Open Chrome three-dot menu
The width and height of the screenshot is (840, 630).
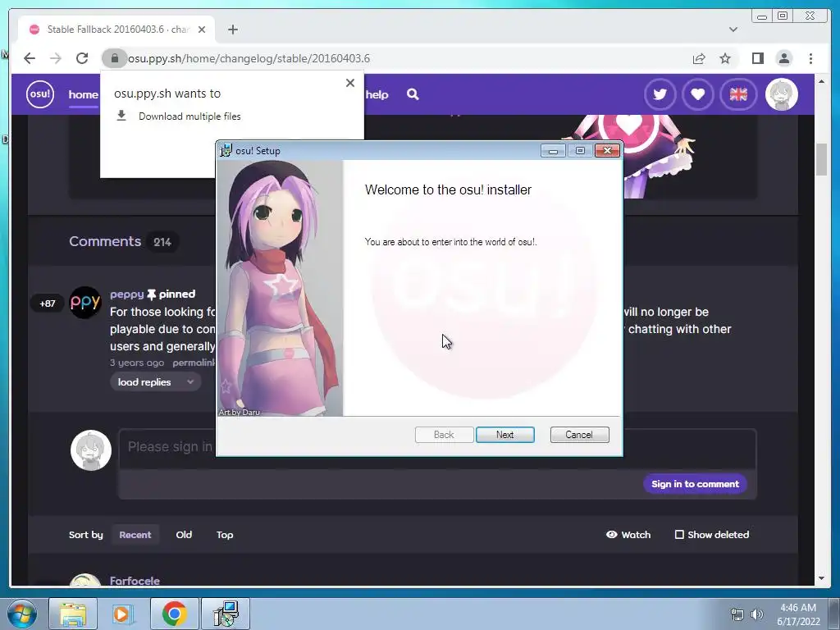[x=810, y=58]
